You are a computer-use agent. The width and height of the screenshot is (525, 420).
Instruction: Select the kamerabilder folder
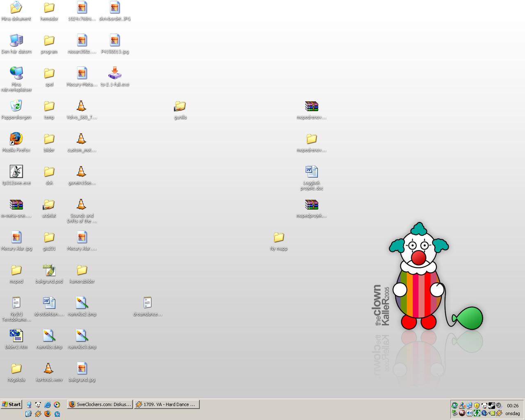coord(82,273)
